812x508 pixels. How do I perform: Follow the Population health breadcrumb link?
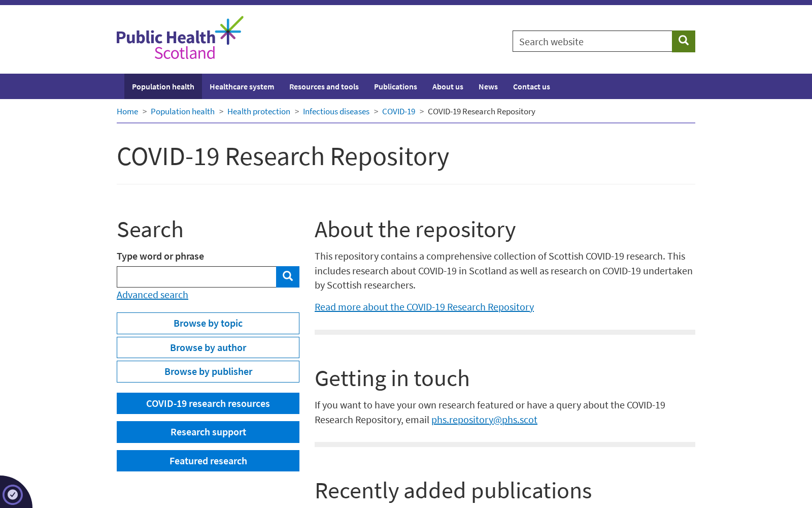click(x=183, y=111)
